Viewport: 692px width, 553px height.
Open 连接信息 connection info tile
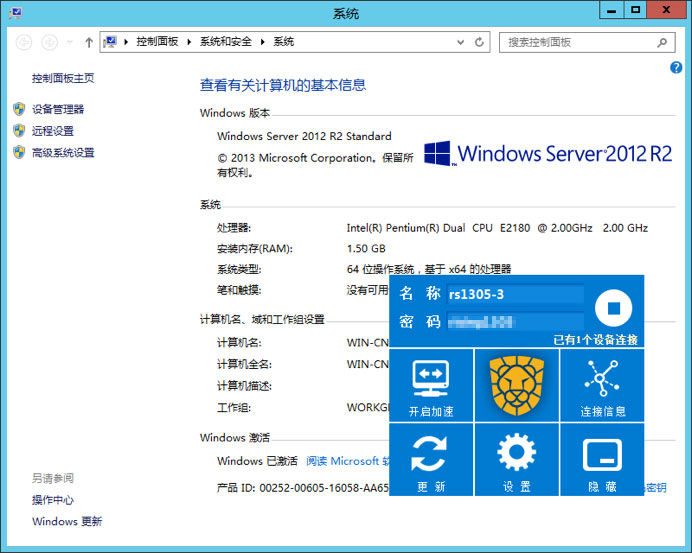pyautogui.click(x=602, y=386)
